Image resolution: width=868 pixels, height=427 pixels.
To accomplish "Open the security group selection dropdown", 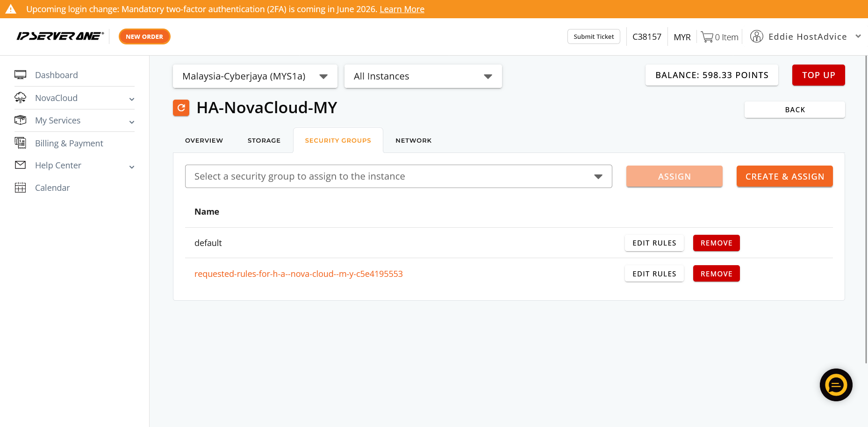I will (399, 176).
